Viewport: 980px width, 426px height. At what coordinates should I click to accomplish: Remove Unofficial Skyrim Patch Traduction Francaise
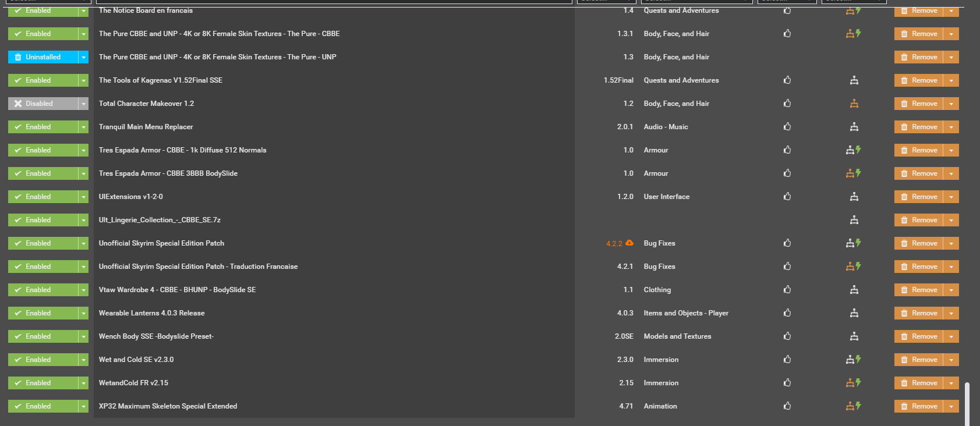click(918, 267)
